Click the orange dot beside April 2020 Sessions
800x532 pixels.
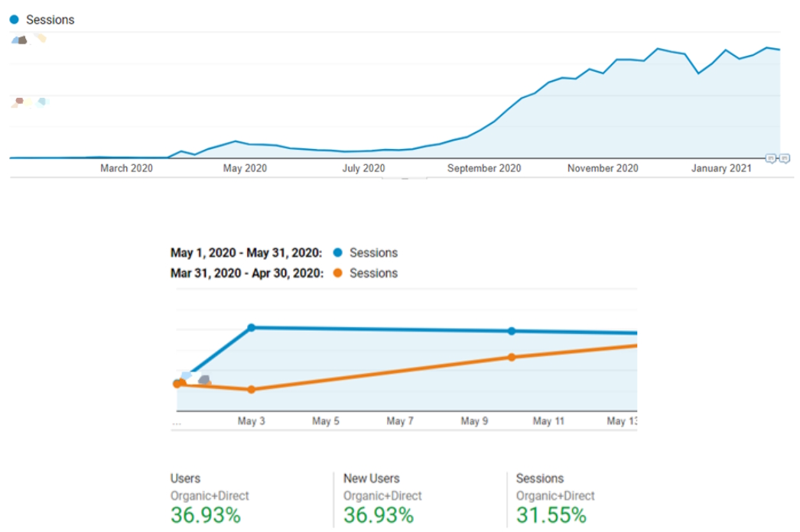[x=337, y=273]
